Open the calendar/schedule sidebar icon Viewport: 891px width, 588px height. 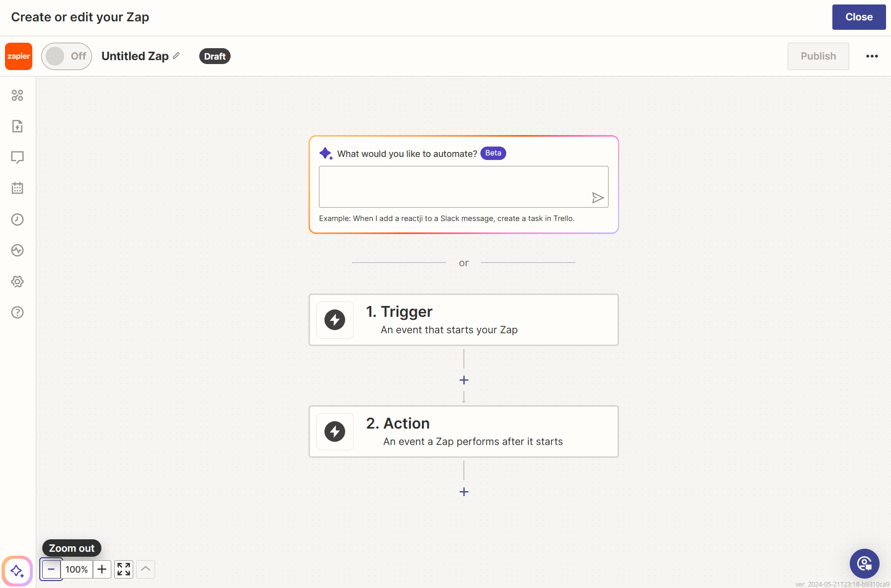17,188
